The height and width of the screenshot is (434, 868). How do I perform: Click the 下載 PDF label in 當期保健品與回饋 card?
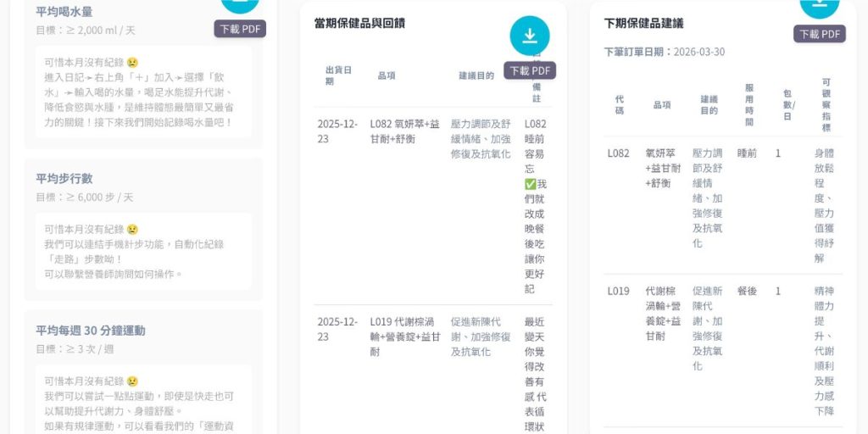pyautogui.click(x=530, y=70)
